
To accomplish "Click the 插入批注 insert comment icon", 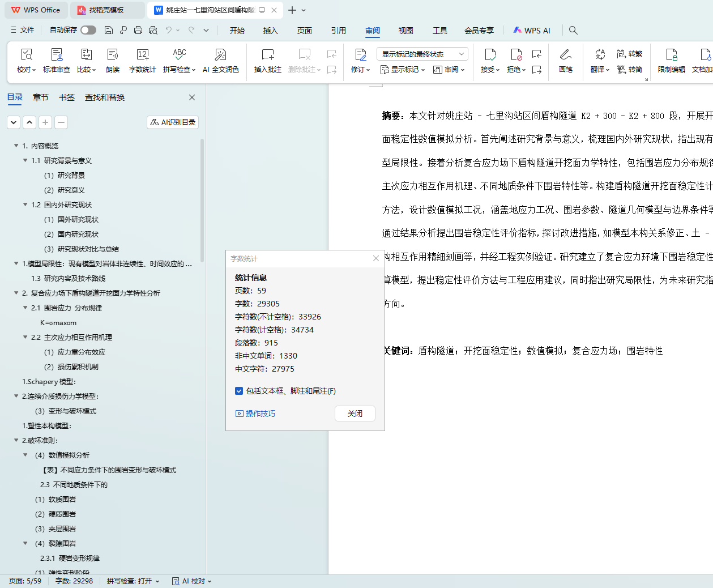I will point(267,60).
